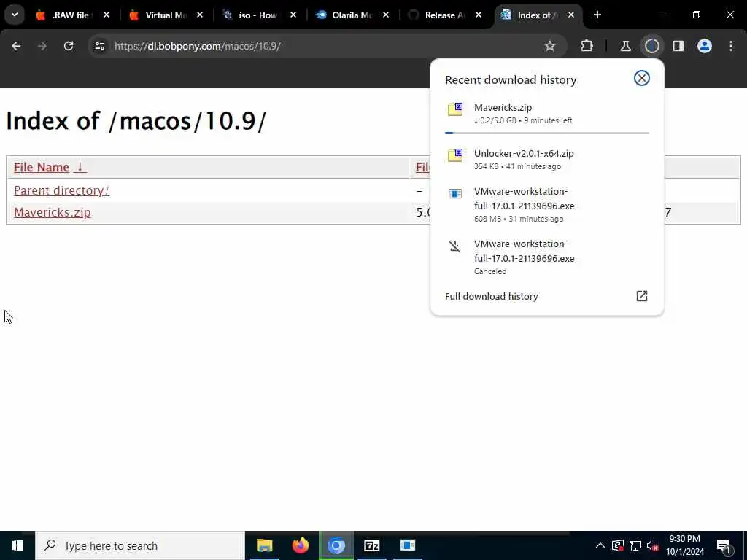The image size is (747, 560).
Task: Click the security tray icon with red badge
Action: pyautogui.click(x=618, y=545)
